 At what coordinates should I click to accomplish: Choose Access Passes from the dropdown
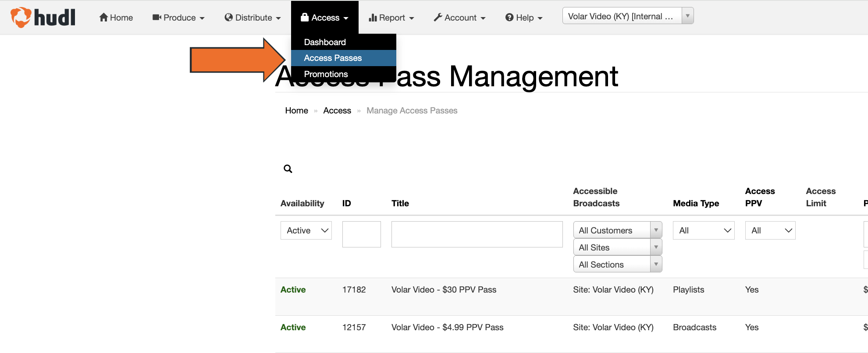tap(344, 58)
